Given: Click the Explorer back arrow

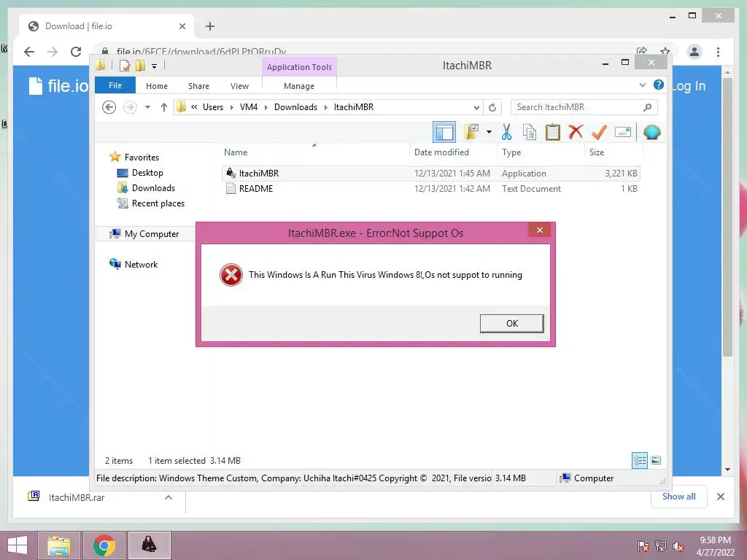Looking at the screenshot, I should 109,107.
